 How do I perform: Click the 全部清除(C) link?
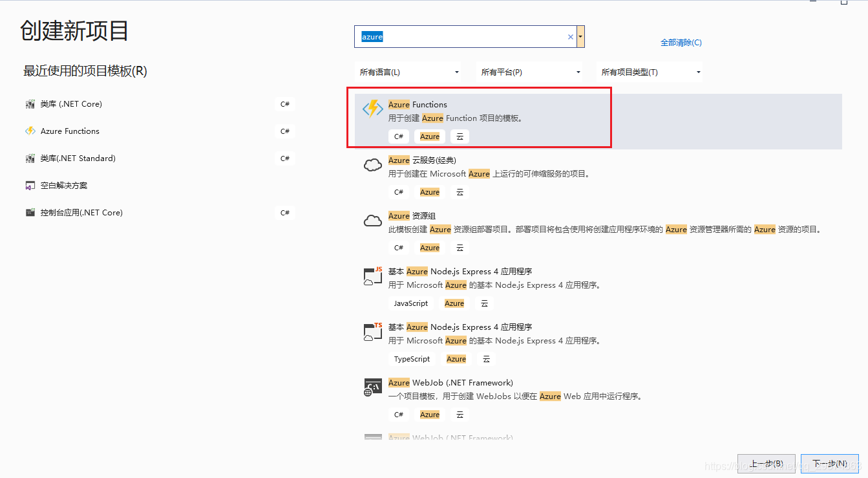(x=681, y=43)
